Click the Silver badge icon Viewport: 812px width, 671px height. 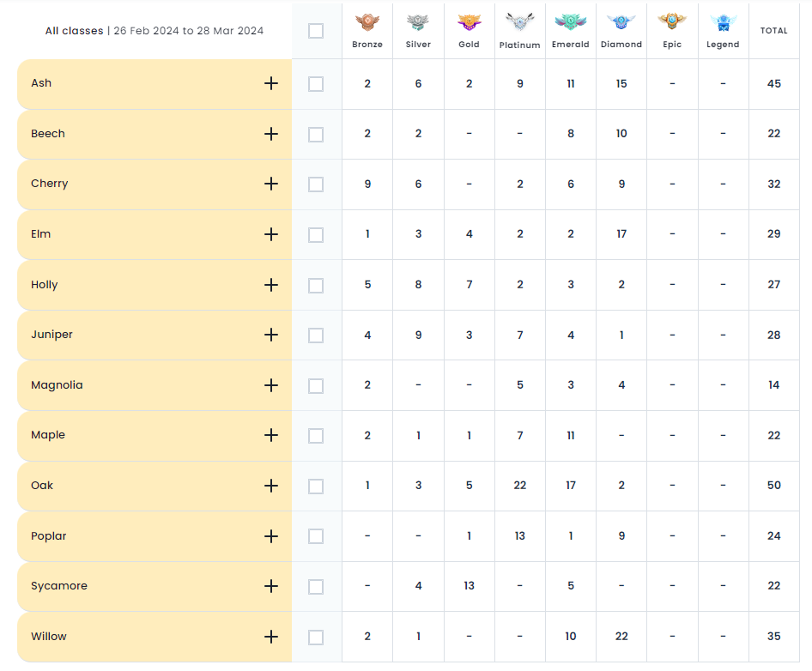418,22
